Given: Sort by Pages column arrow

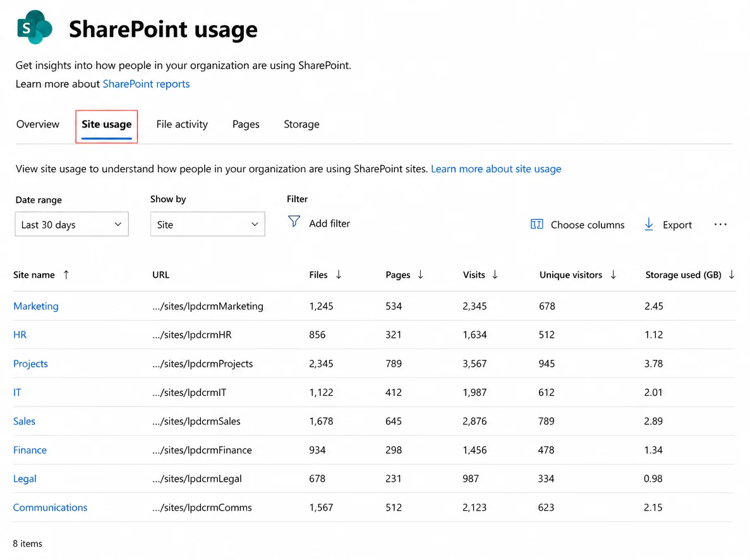Looking at the screenshot, I should pos(420,274).
